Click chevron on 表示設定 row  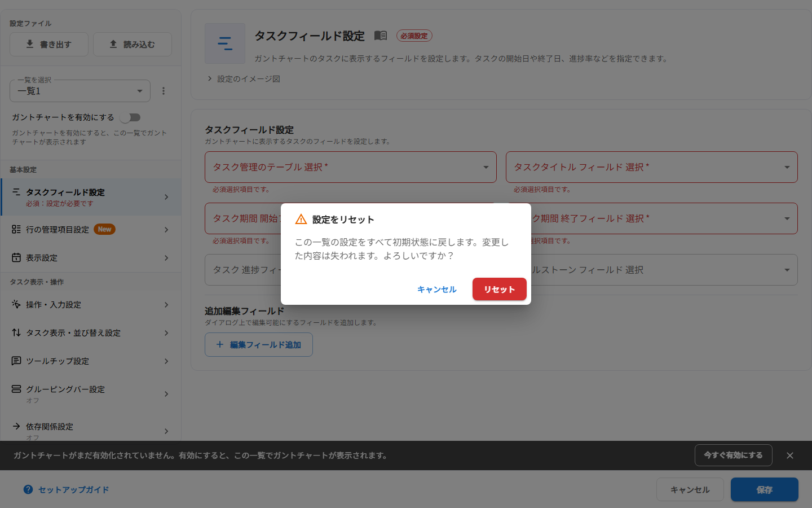[166, 258]
